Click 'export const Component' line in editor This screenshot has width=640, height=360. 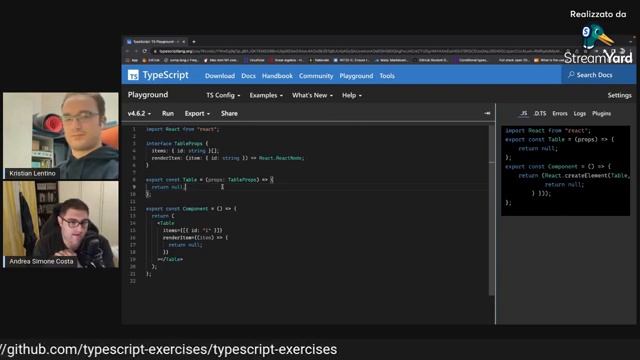click(x=191, y=209)
